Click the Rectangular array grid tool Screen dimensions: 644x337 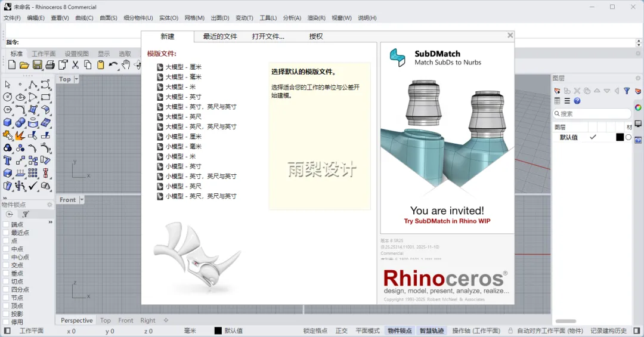(x=33, y=173)
